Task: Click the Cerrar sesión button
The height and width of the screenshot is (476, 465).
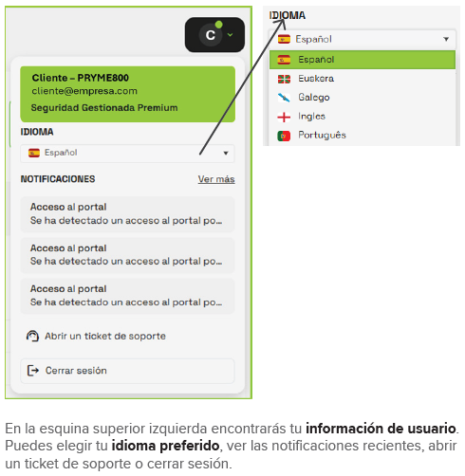Action: coord(127,371)
